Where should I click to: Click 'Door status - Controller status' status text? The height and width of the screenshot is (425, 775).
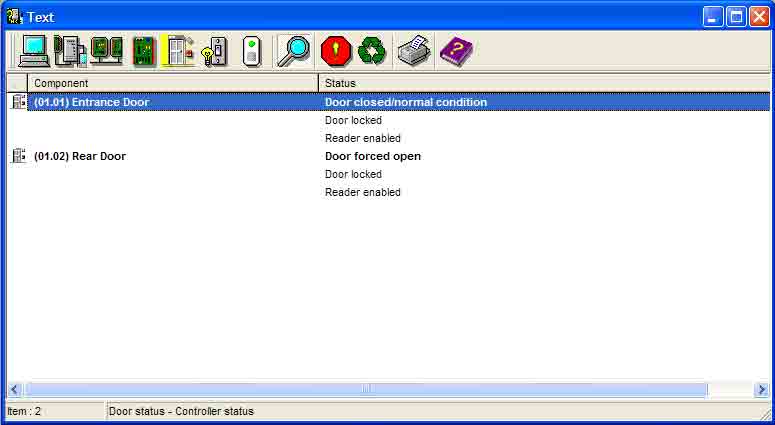(181, 411)
